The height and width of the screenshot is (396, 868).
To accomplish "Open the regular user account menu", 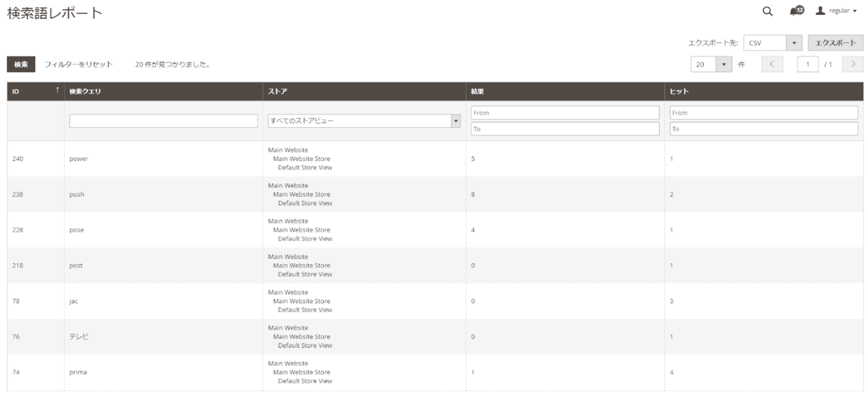I will pyautogui.click(x=836, y=11).
